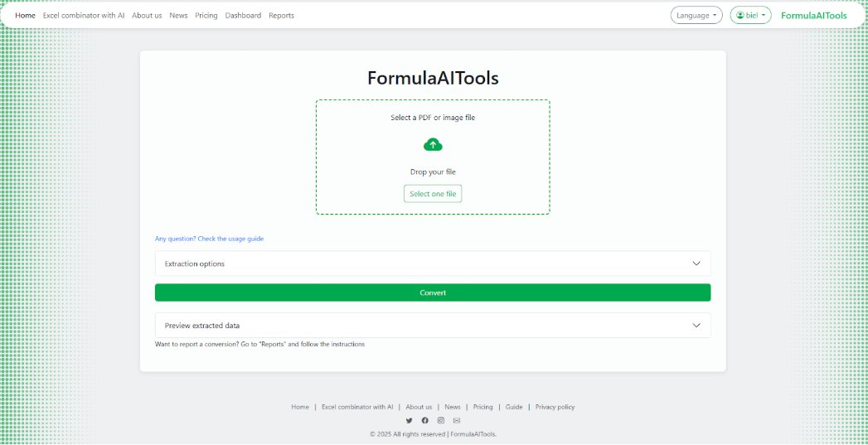
Task: Click About us link in footer
Action: pos(419,407)
